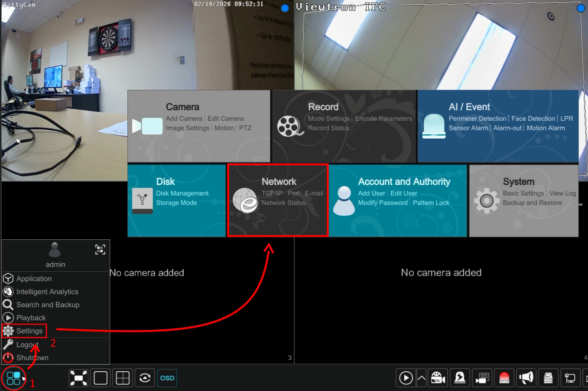This screenshot has width=588, height=391.
Task: Click the instant playback button
Action: point(405,378)
